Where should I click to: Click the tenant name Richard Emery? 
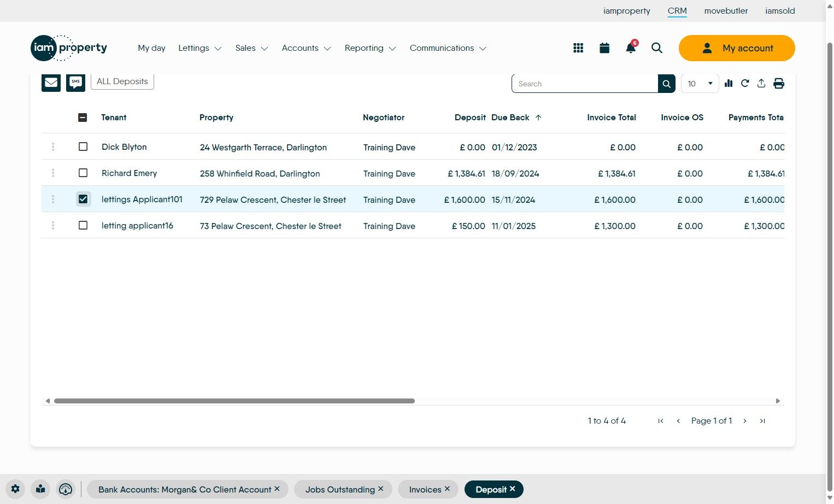coord(129,173)
